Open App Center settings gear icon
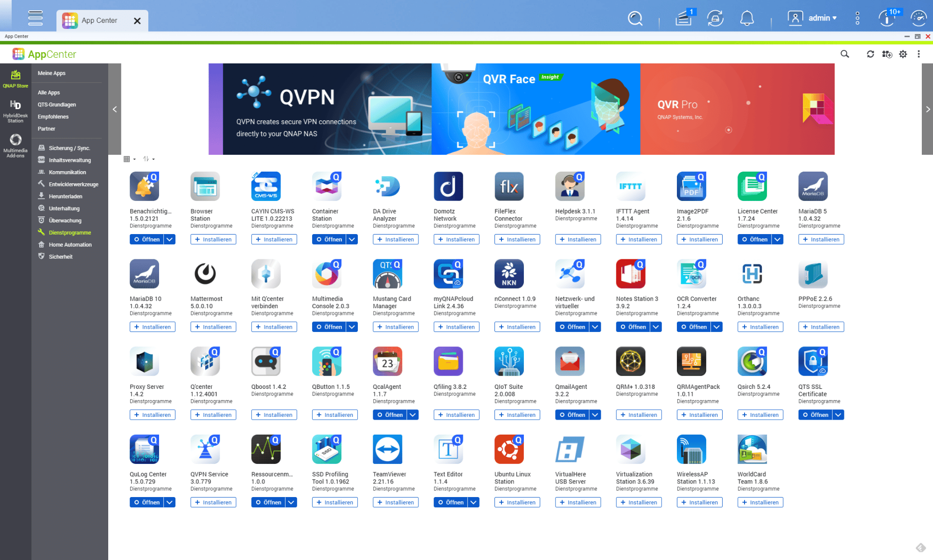The width and height of the screenshot is (933, 560). pos(903,54)
